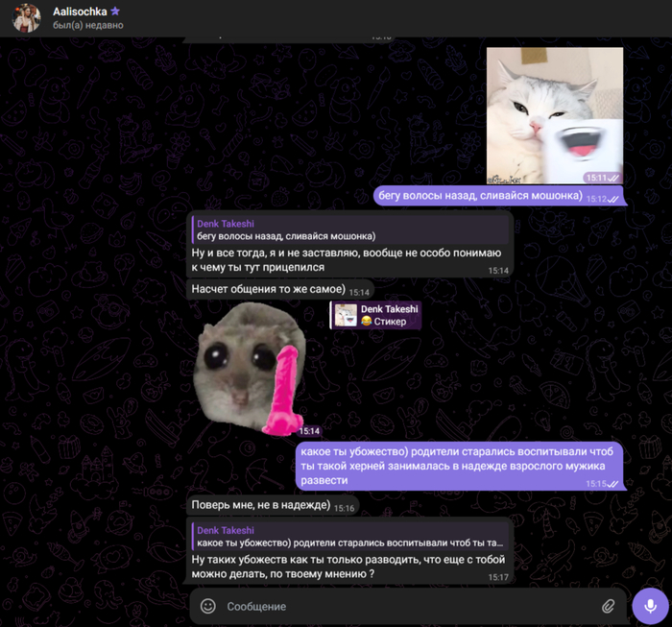Open the emoji picker smiley icon

[x=207, y=607]
